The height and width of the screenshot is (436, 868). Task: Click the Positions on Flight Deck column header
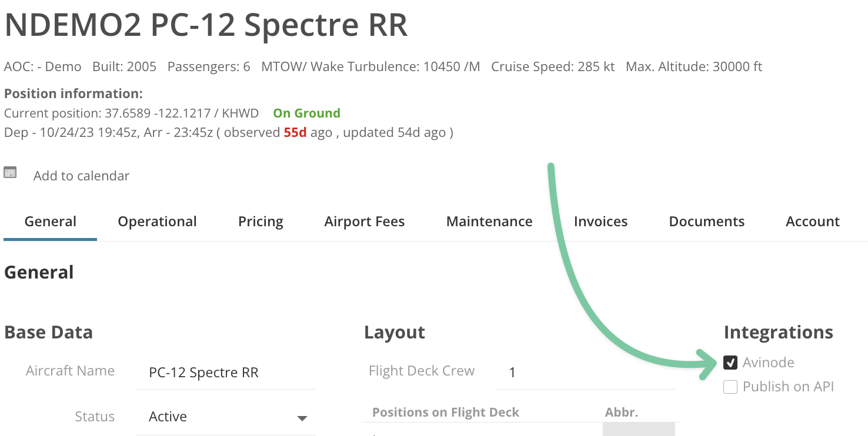pos(446,412)
